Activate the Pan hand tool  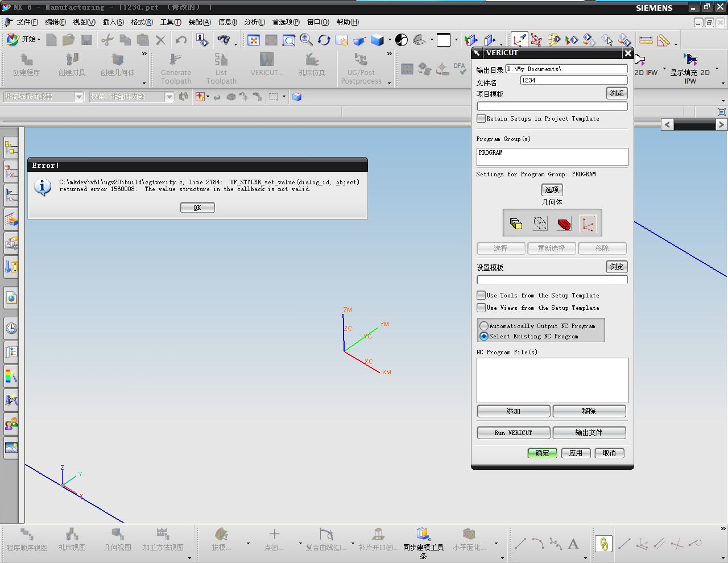(x=342, y=40)
